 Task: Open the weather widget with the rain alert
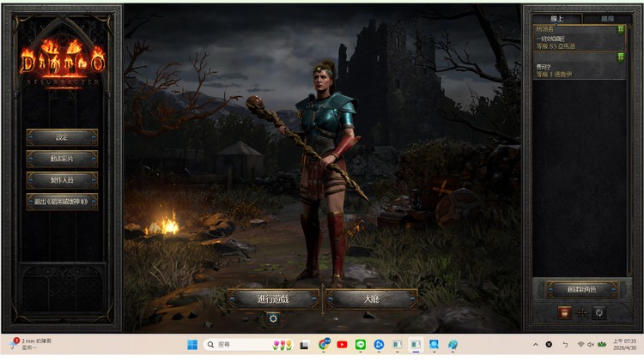click(x=32, y=344)
